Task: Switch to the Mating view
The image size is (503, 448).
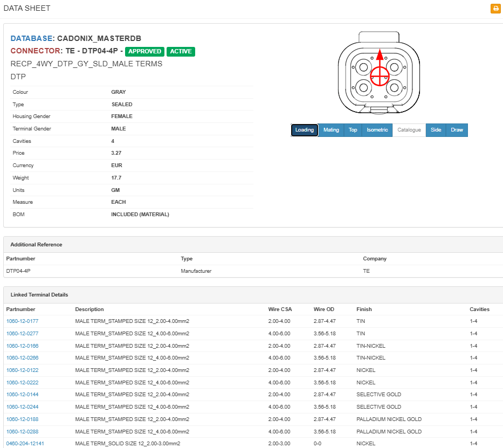Action: coord(330,130)
